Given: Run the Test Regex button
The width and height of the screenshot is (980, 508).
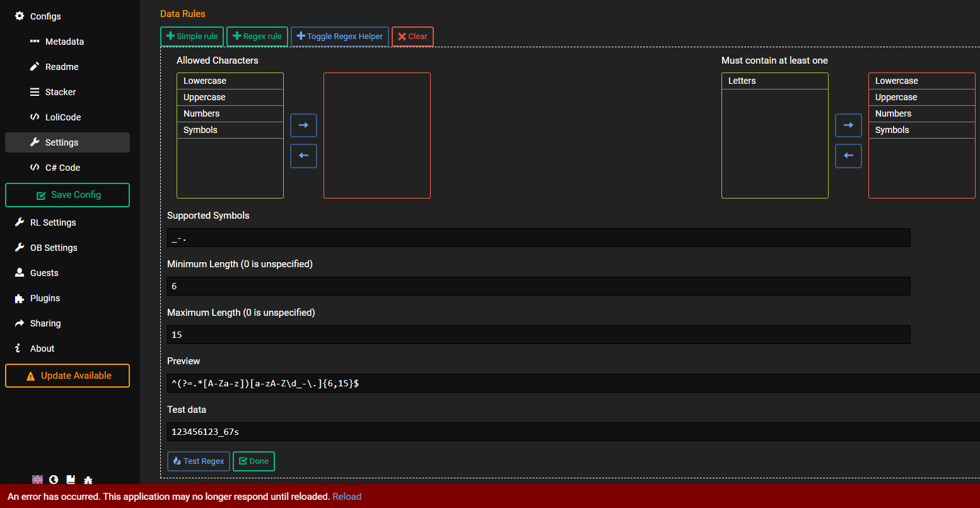Looking at the screenshot, I should click(x=198, y=461).
